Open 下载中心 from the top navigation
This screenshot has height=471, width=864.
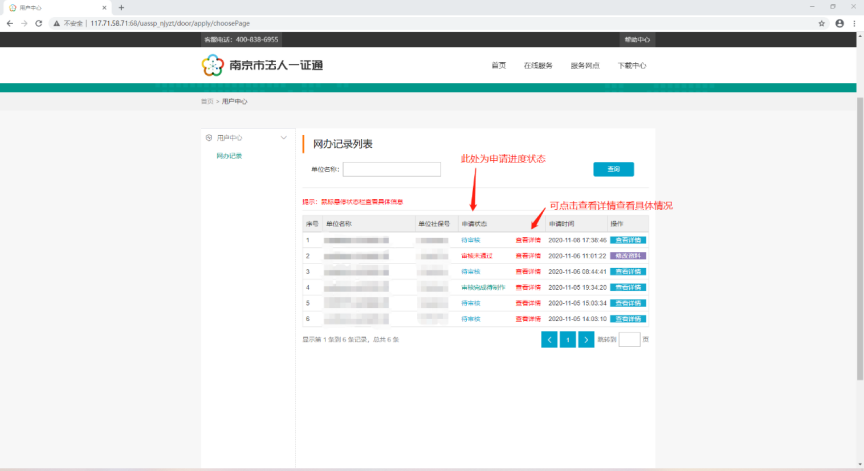point(631,66)
